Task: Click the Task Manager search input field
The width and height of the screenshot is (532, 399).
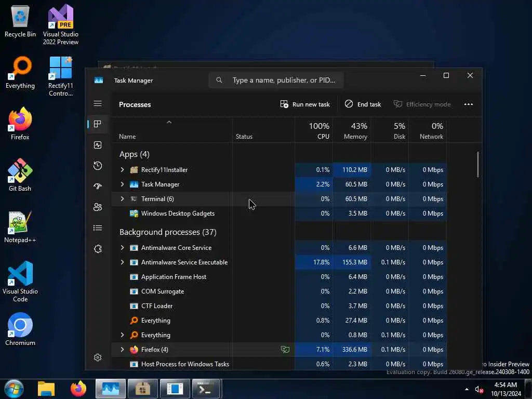Action: coord(276,81)
